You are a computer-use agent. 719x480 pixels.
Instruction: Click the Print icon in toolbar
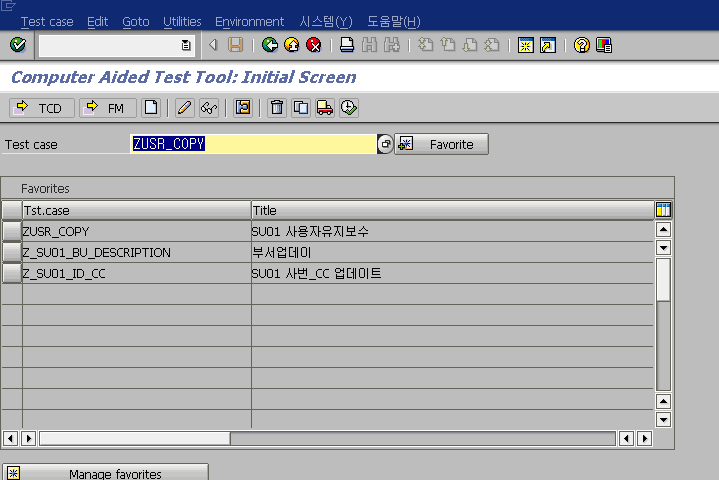(347, 45)
